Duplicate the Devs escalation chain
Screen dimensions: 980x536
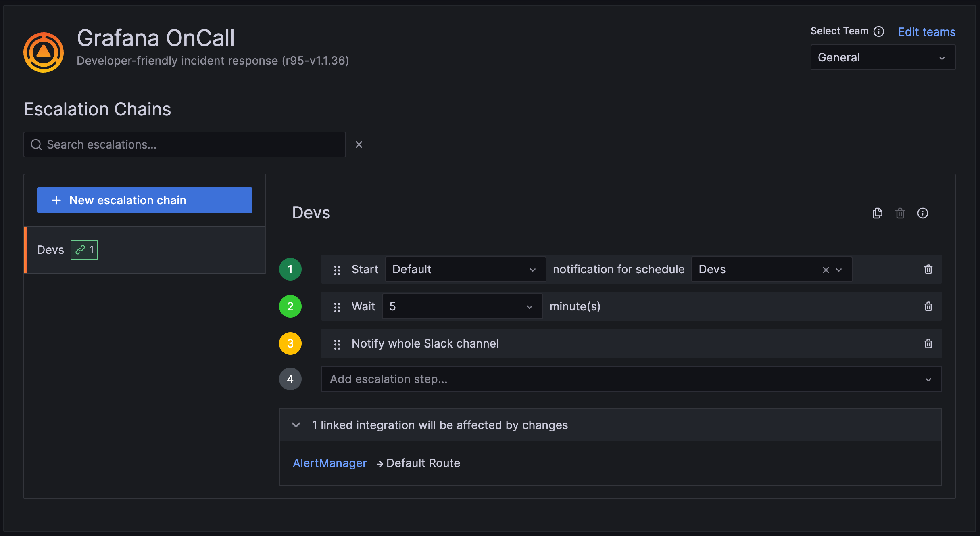click(877, 213)
